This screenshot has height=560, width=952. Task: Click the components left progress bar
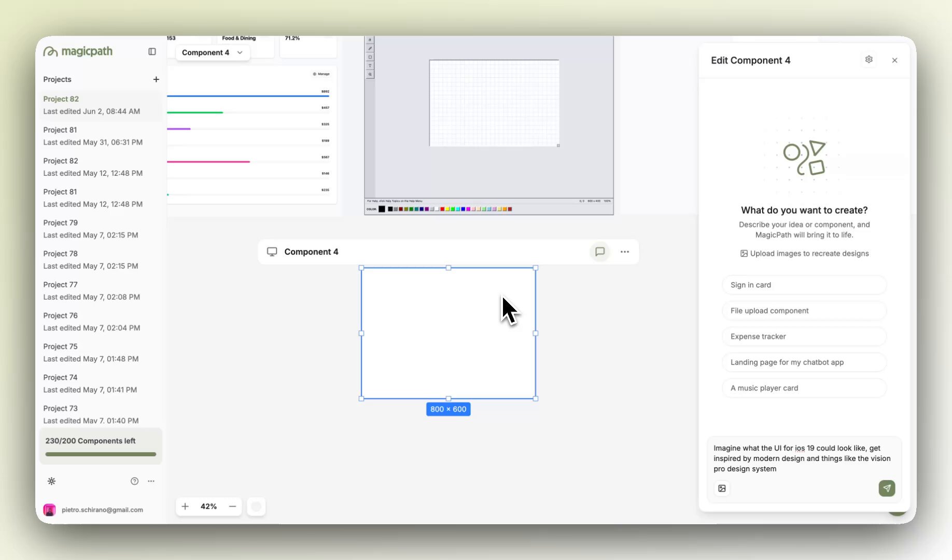tap(101, 454)
